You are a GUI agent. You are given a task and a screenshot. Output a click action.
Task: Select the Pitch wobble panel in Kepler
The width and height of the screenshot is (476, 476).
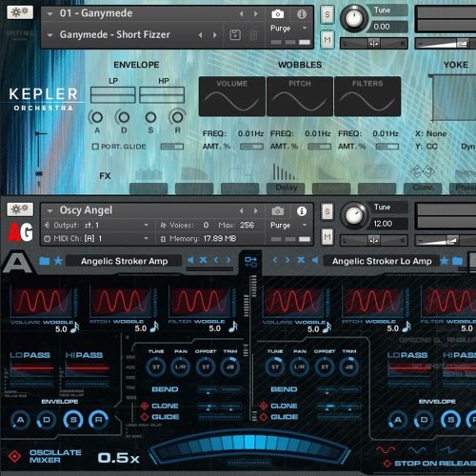coord(300,96)
